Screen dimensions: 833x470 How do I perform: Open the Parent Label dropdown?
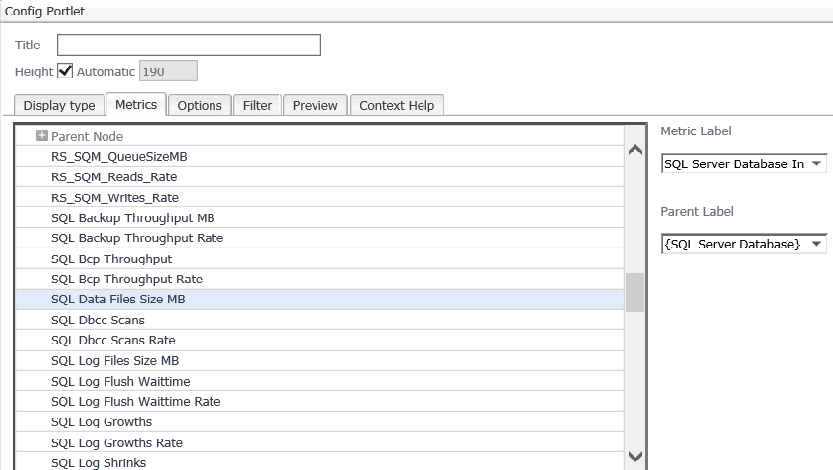(743, 245)
